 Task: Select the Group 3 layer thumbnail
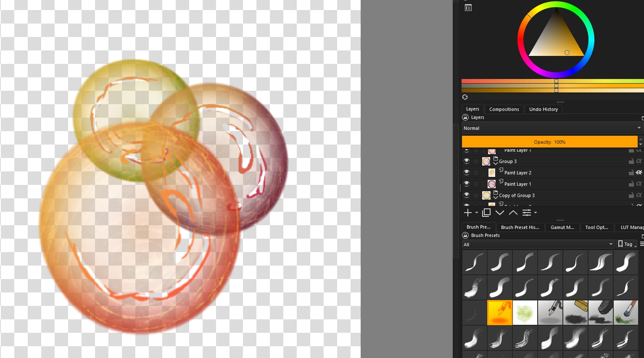pos(486,161)
